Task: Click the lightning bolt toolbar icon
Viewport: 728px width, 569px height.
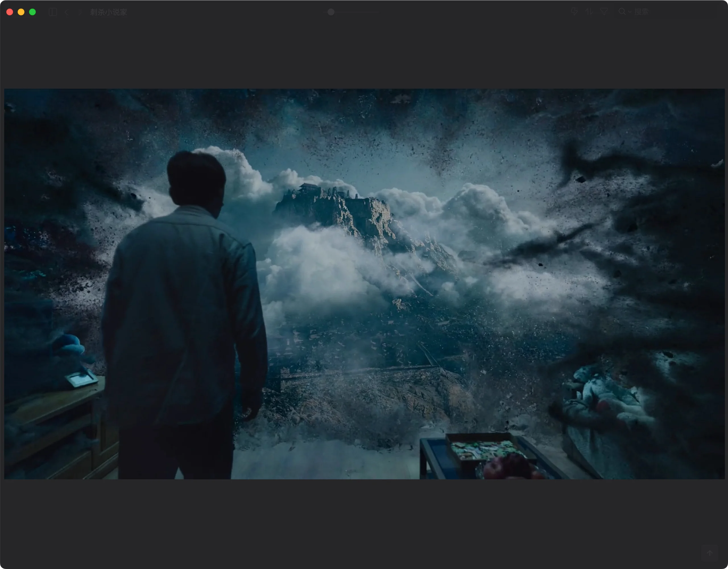Action: click(x=574, y=12)
